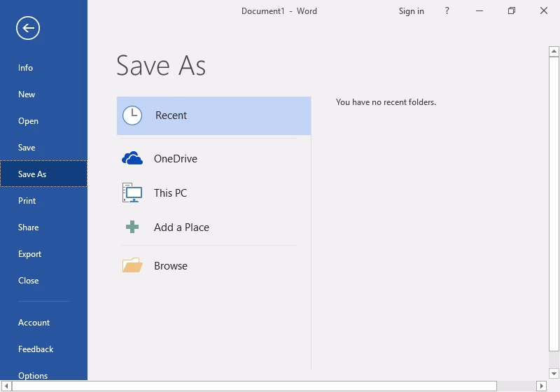
Task: Click the vertical scrollbar up arrow
Action: click(x=554, y=51)
